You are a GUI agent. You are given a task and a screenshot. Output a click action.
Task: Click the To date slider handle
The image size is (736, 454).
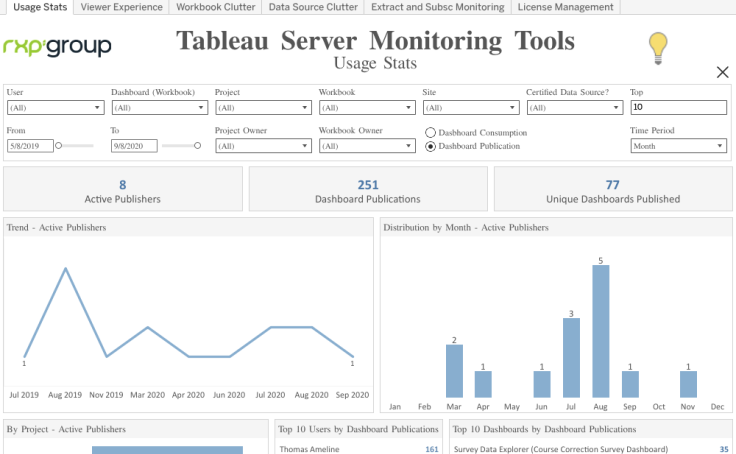click(197, 146)
